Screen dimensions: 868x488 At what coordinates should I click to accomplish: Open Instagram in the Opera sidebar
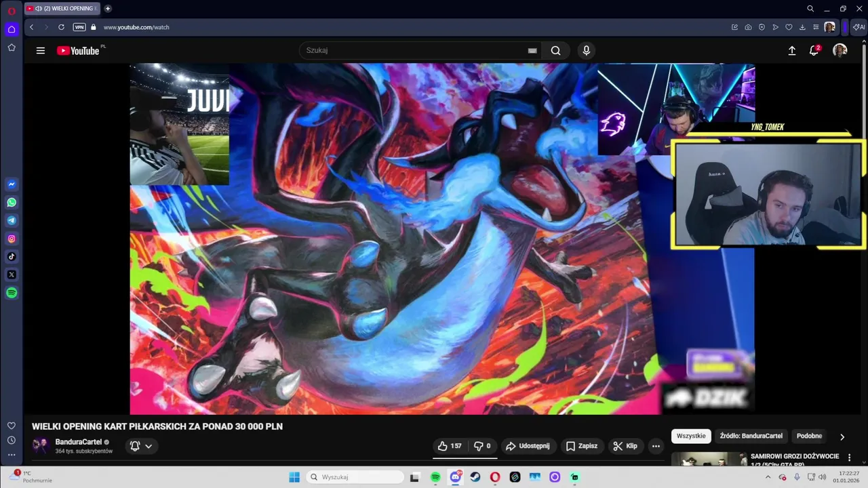12,239
